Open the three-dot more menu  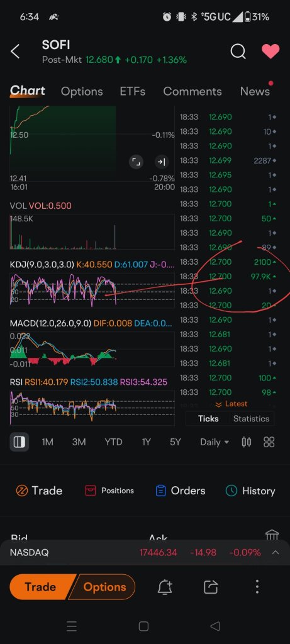[x=257, y=587]
